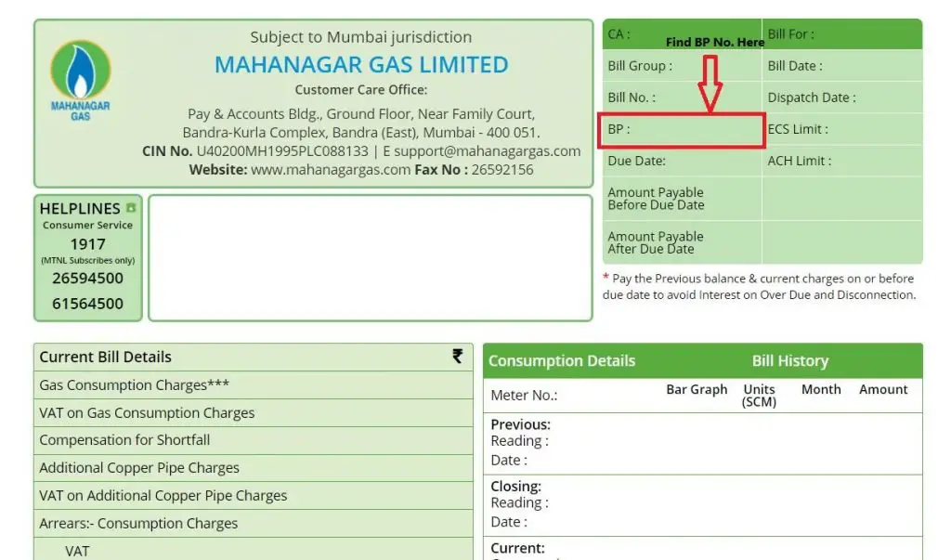This screenshot has width=951, height=560.
Task: Click the rupee symbol in Current Bill Details
Action: pos(457,356)
